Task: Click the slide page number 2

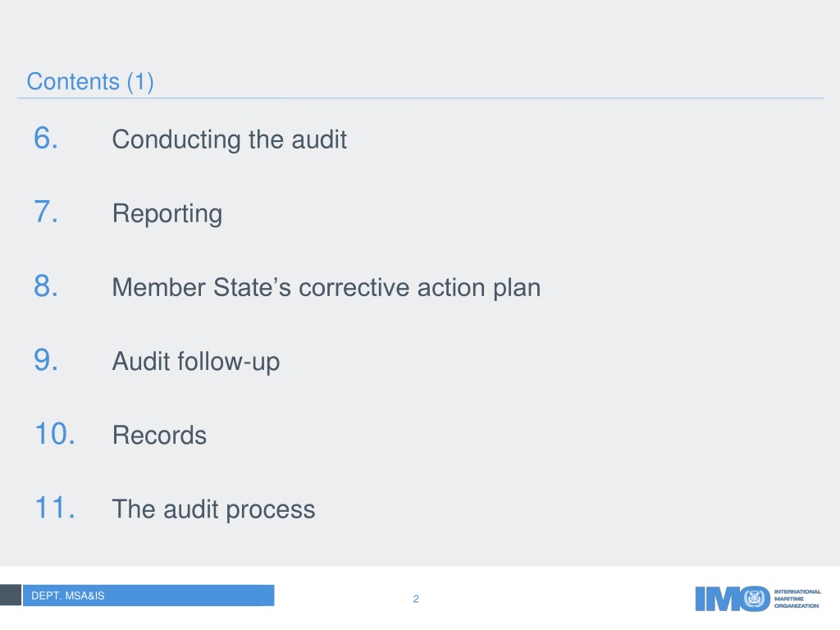Action: (416, 599)
